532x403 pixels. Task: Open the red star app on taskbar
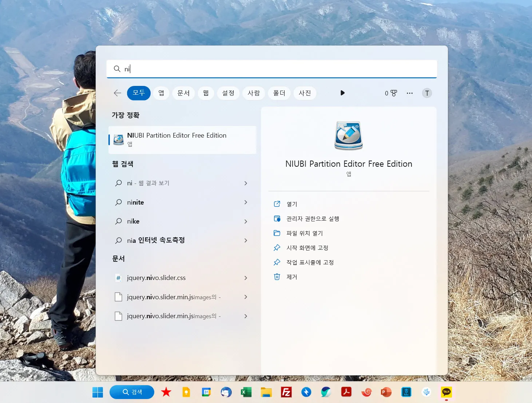click(166, 392)
